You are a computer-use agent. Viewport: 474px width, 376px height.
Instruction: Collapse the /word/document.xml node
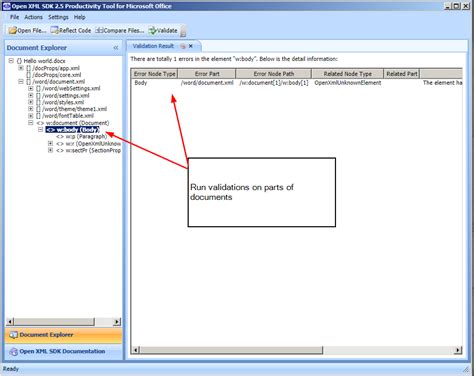[x=21, y=81]
